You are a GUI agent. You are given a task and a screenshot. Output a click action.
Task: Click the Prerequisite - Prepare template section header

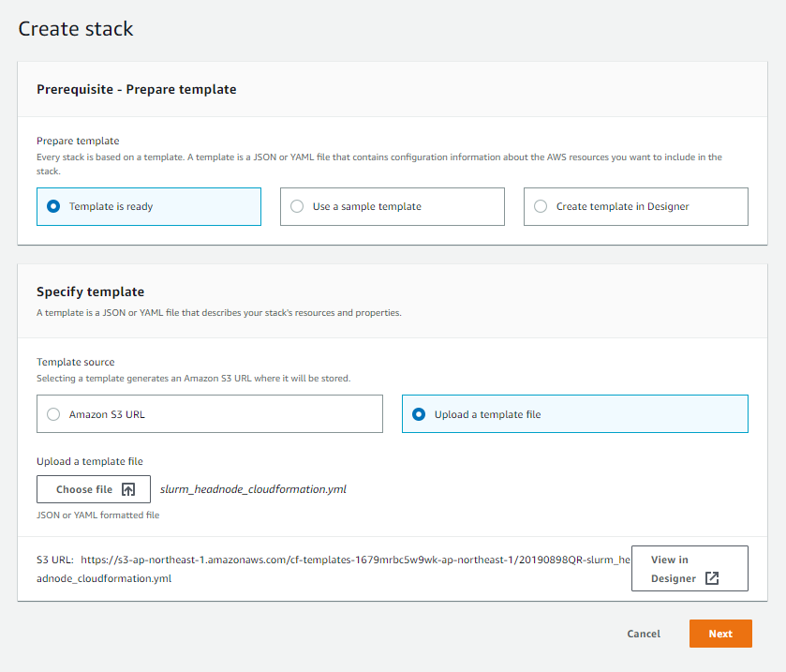pos(137,88)
